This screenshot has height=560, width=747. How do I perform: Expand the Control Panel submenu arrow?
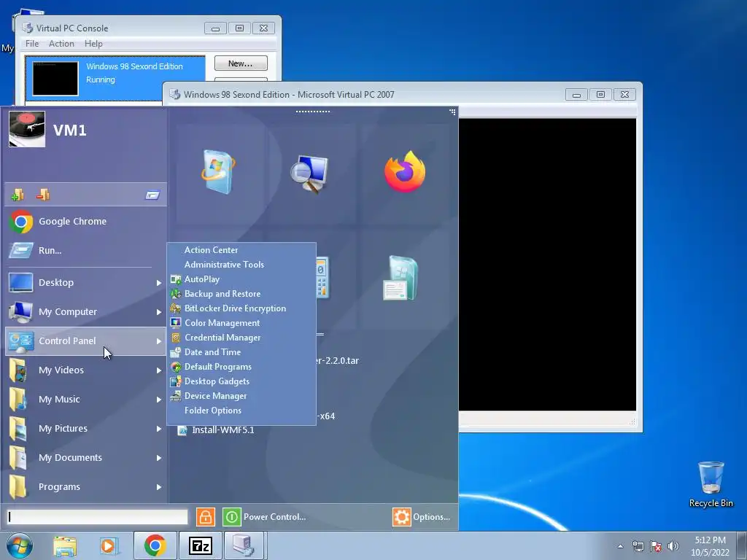tap(158, 341)
